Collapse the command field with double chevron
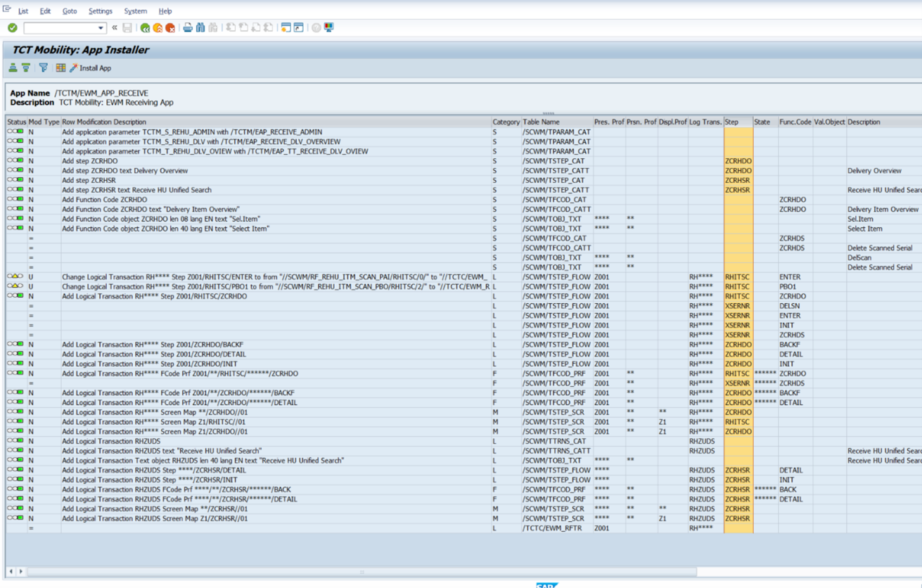 (x=115, y=28)
